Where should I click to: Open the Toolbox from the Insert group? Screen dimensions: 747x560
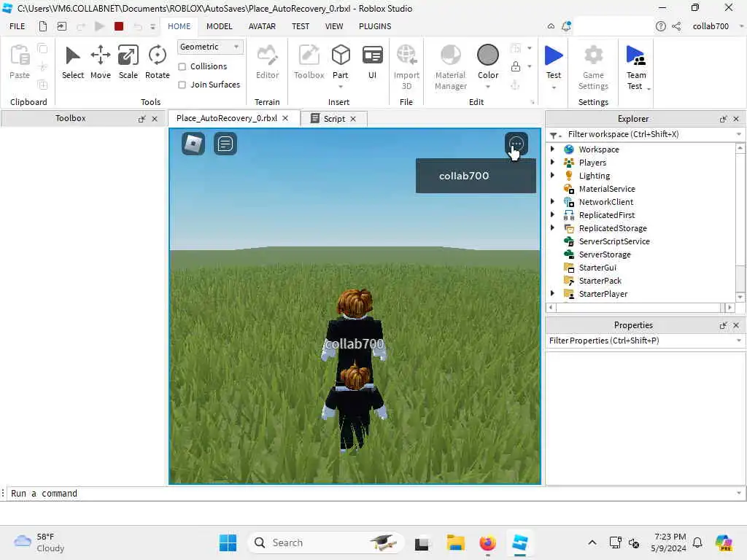point(309,62)
